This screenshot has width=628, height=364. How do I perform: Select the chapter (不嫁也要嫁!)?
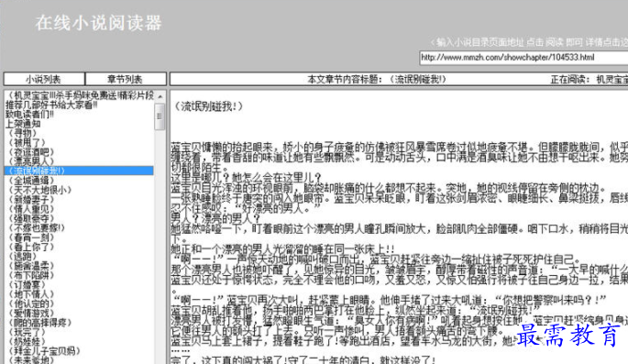36,228
